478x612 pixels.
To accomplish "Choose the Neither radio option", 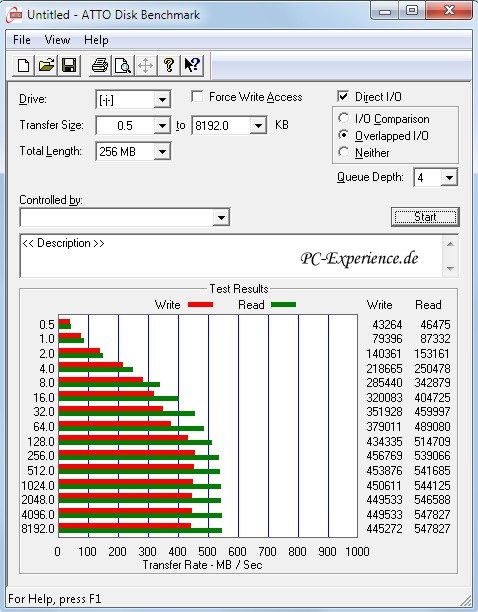I will [344, 152].
